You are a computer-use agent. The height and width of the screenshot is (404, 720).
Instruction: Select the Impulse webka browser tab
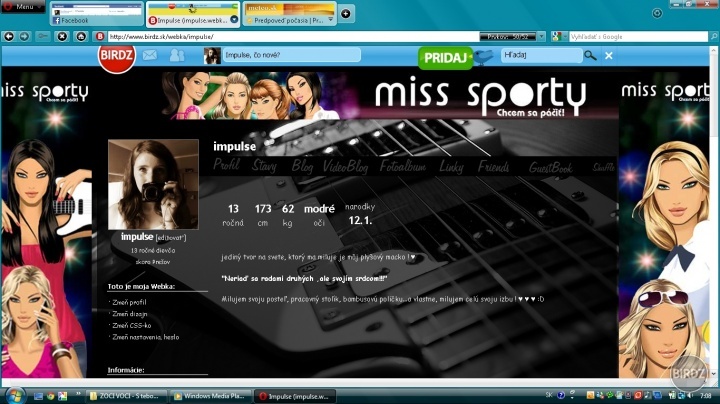(193, 14)
